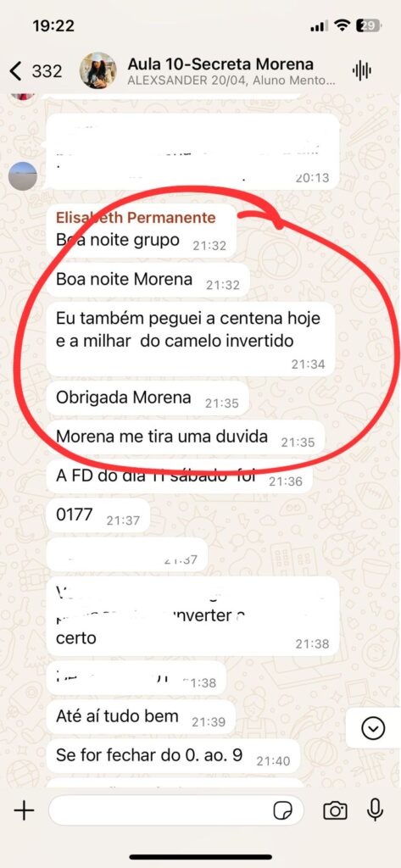
Task: Focus the message text input field
Action: click(176, 811)
